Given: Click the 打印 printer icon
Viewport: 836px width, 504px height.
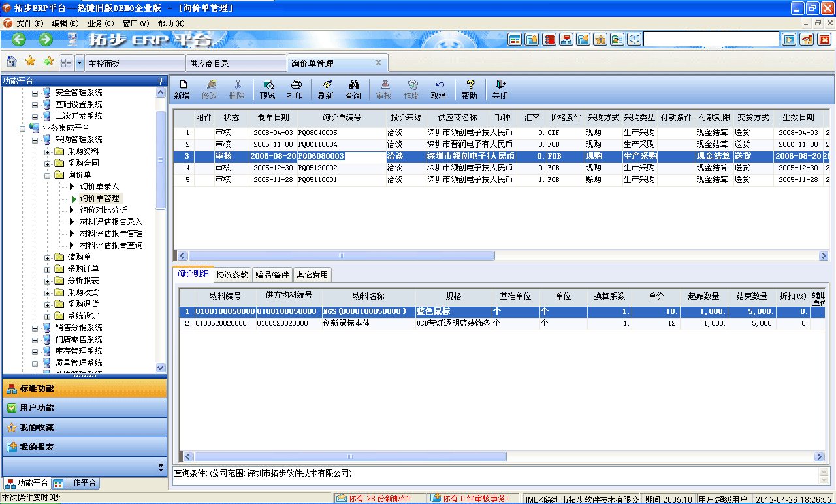Looking at the screenshot, I should tap(296, 86).
